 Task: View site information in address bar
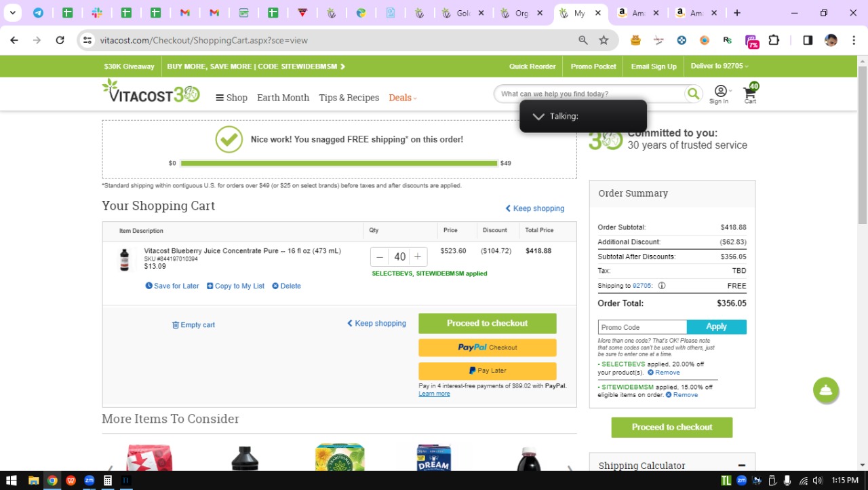pyautogui.click(x=87, y=40)
